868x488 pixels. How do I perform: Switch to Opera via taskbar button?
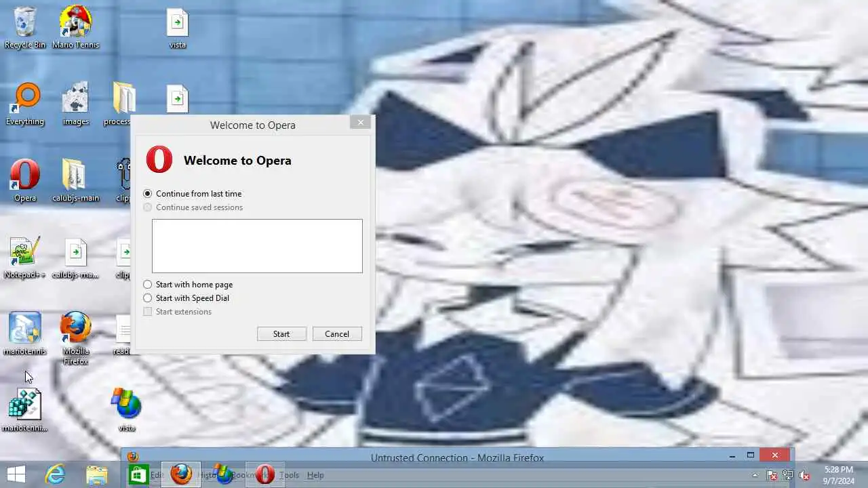pyautogui.click(x=265, y=474)
